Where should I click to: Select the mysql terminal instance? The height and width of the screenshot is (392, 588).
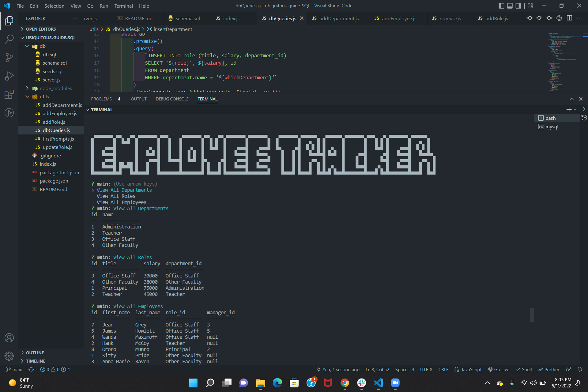pos(552,127)
